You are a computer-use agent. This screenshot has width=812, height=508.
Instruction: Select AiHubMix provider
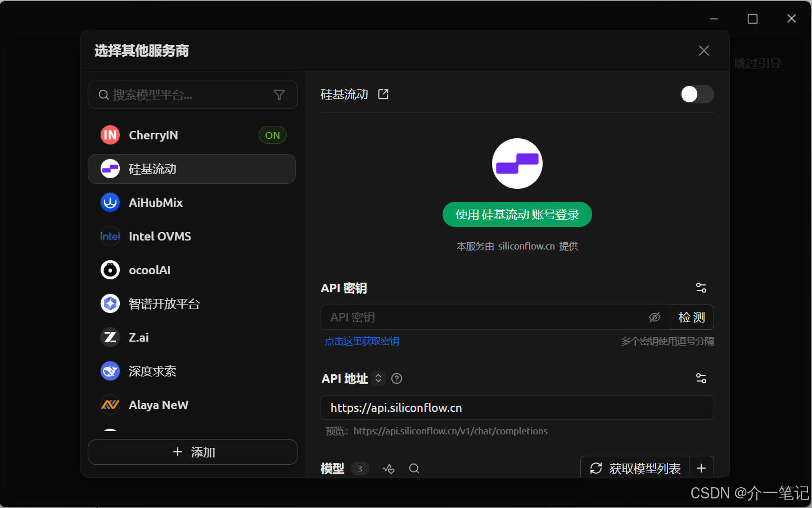[192, 202]
